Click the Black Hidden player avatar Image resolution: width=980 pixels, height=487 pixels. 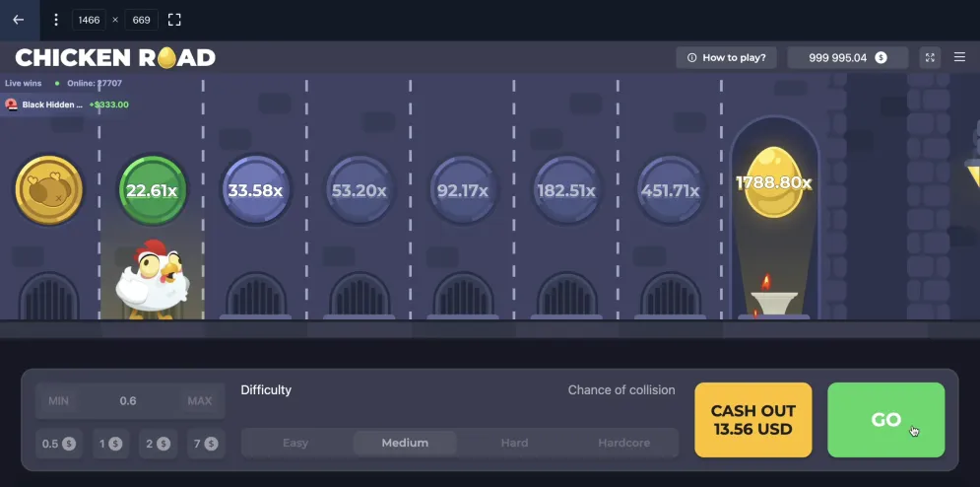click(11, 104)
